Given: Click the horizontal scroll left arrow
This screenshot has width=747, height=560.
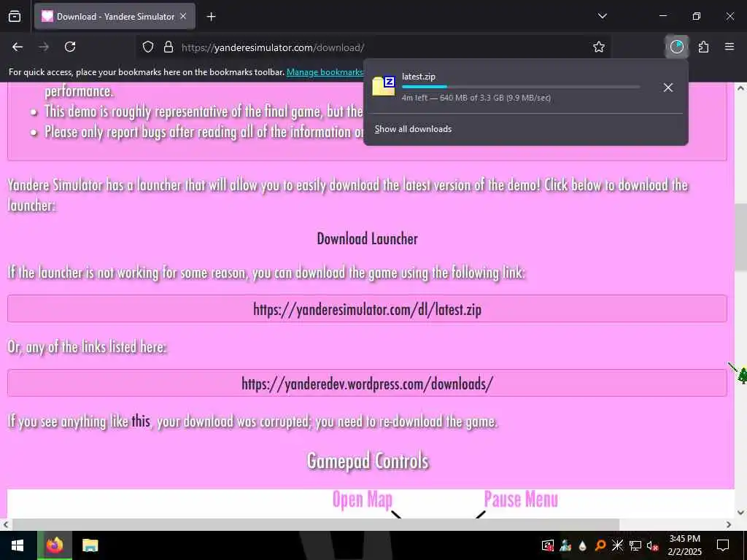Looking at the screenshot, I should pyautogui.click(x=5, y=524).
